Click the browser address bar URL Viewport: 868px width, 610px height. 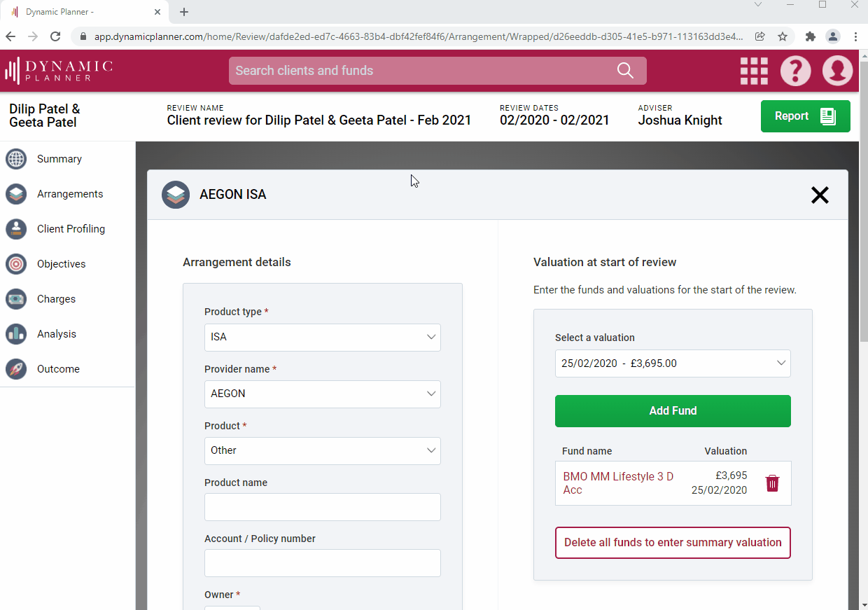coord(419,36)
